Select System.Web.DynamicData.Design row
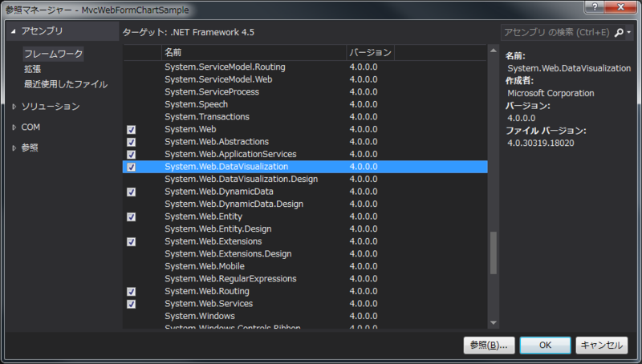The height and width of the screenshot is (364, 642). [305, 204]
